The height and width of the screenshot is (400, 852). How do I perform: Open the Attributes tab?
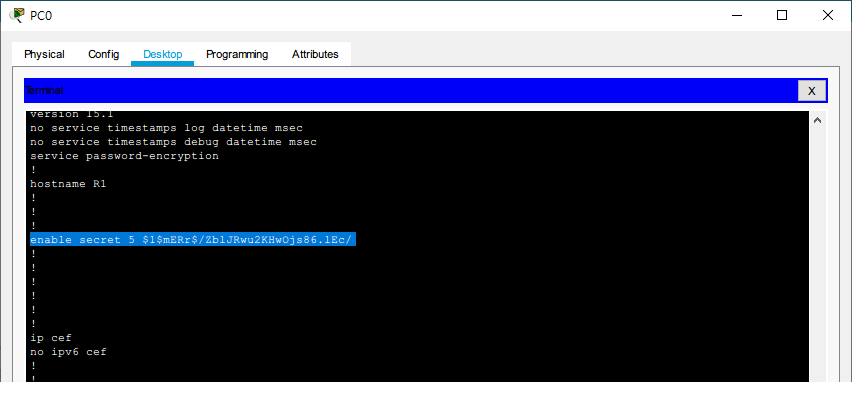pyautogui.click(x=315, y=54)
